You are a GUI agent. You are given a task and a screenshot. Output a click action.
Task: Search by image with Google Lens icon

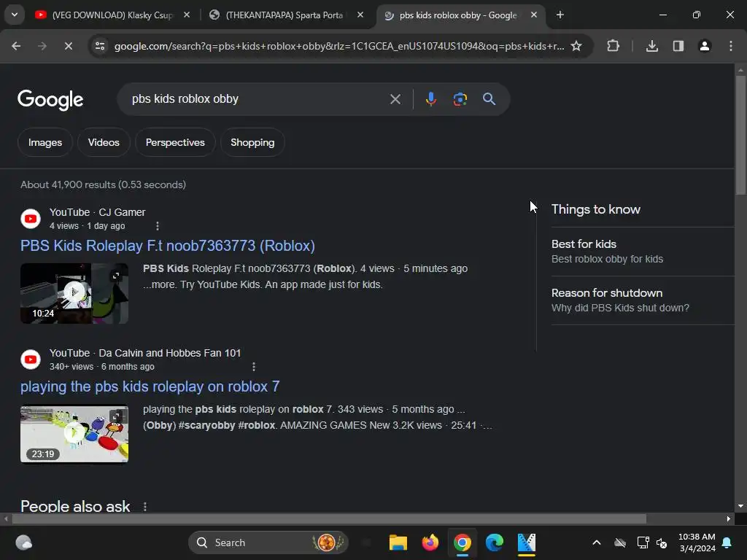coord(460,99)
